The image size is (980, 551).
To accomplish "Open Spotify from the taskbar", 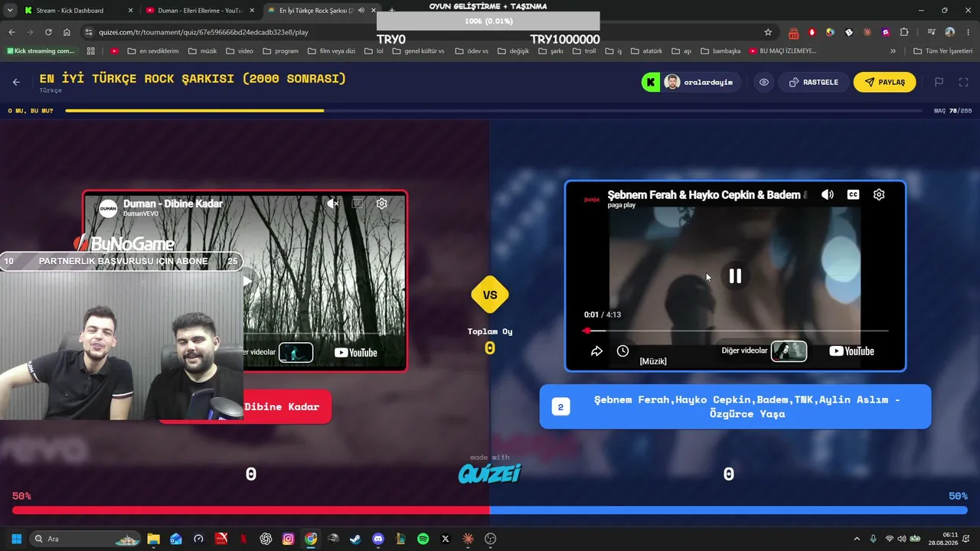I will 423,539.
